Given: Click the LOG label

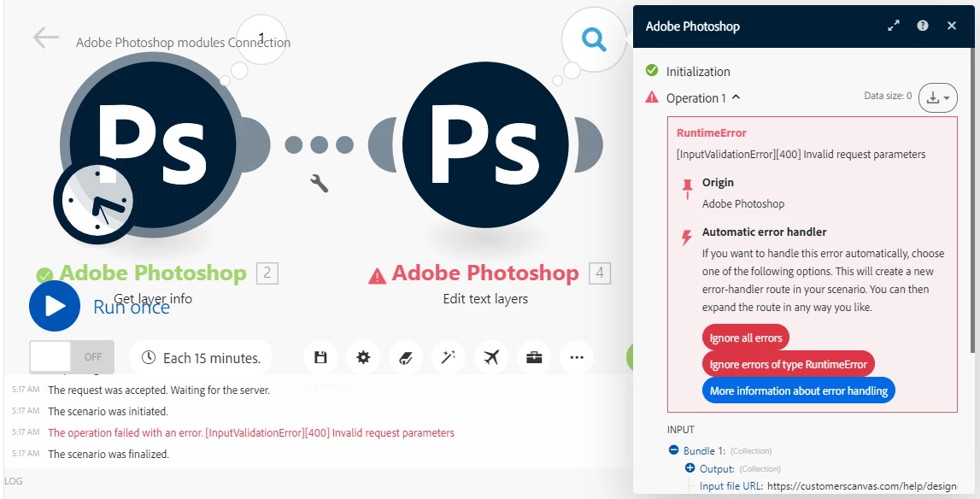Looking at the screenshot, I should 13,481.
